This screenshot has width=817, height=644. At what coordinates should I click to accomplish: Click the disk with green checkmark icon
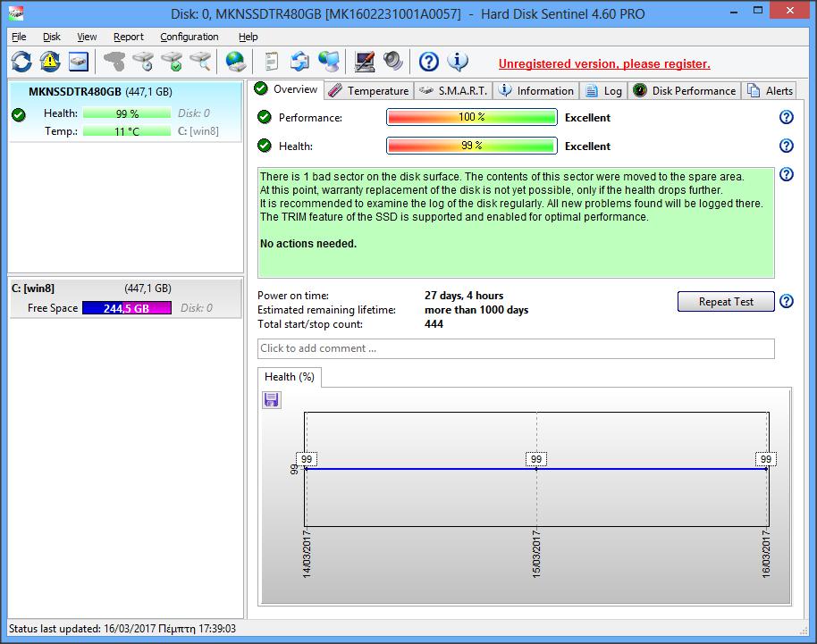tap(172, 62)
